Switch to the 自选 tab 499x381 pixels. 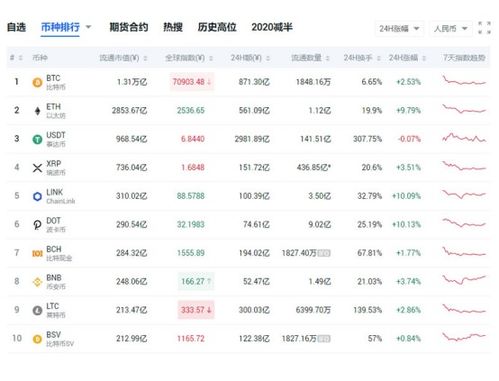pos(16,27)
